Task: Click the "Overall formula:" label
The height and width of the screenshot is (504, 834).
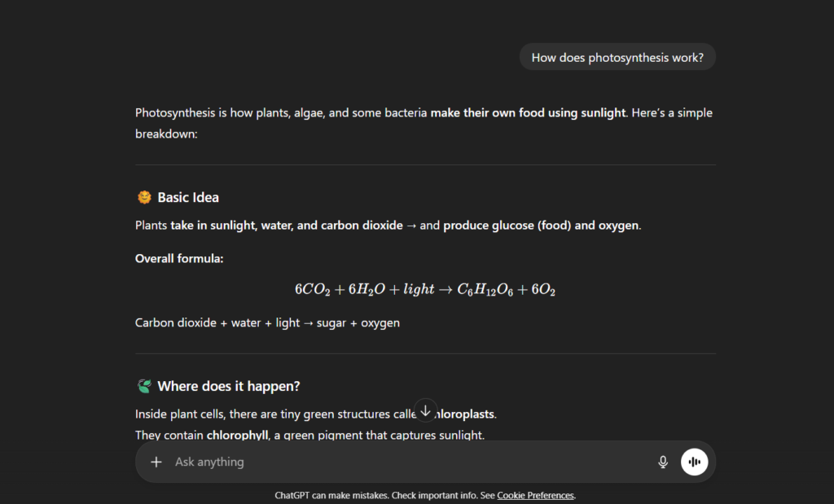Action: (x=179, y=258)
